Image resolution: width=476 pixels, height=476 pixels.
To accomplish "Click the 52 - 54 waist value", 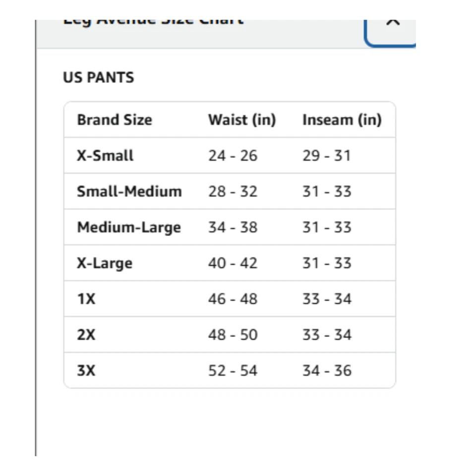I will click(x=233, y=371).
